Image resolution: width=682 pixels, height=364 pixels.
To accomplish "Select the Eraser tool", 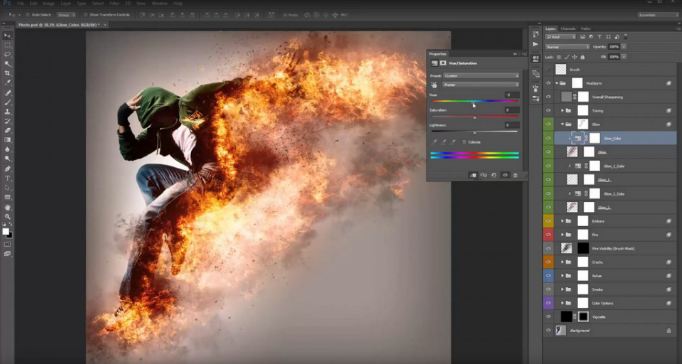I will pos(7,130).
